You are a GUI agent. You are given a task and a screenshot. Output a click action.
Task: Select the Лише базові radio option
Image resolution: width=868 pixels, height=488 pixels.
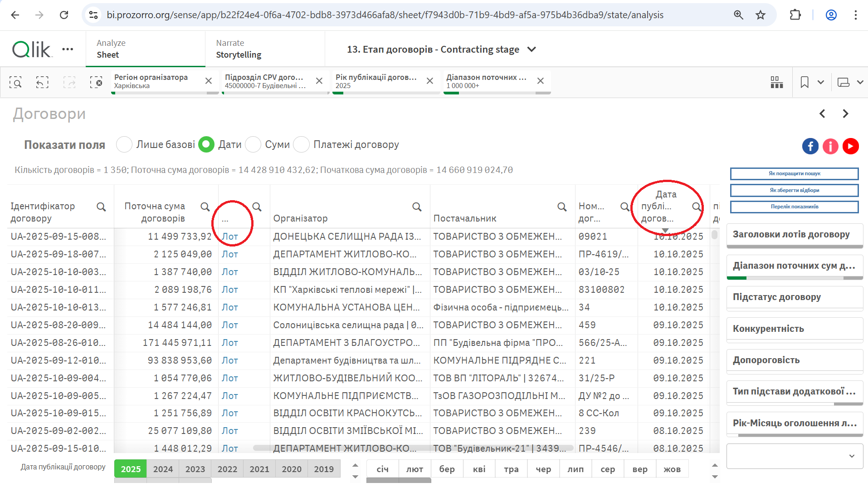pos(124,145)
